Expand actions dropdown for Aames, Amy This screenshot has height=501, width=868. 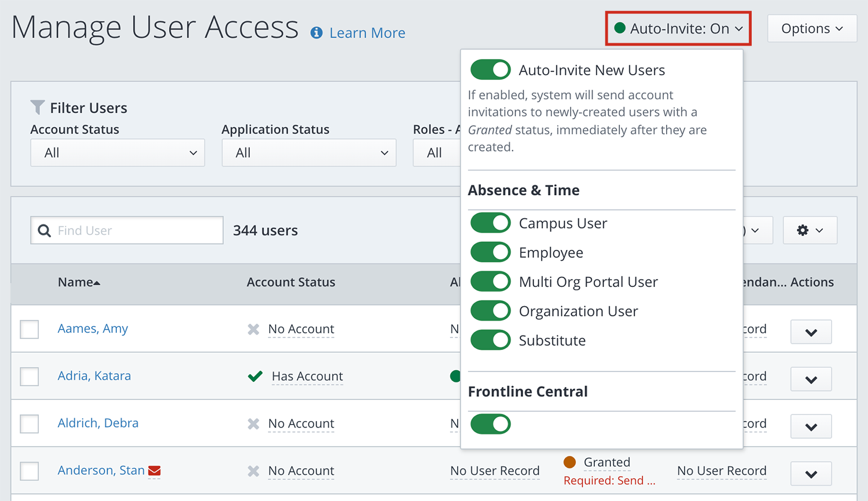click(x=811, y=332)
